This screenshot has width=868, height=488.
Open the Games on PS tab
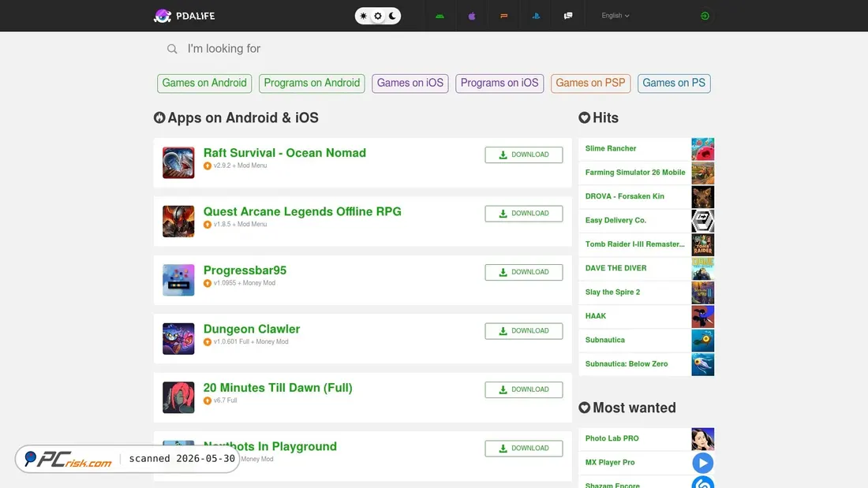coord(674,83)
